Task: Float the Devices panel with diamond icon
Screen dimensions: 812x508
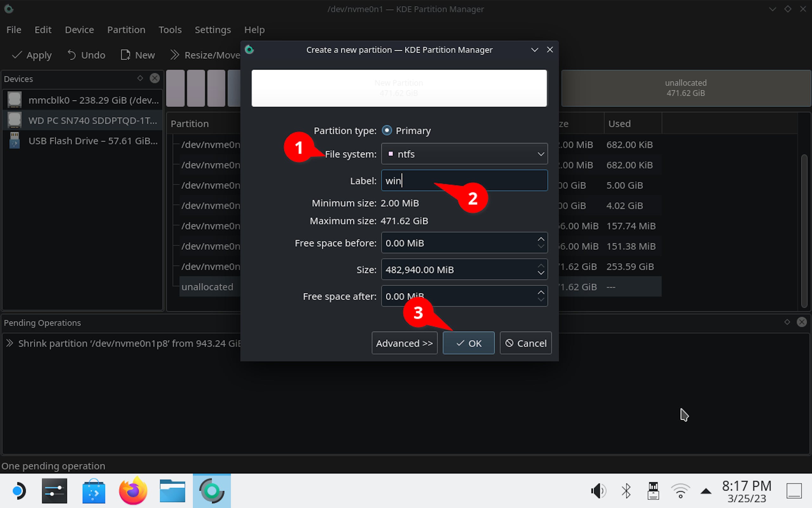Action: pos(140,78)
